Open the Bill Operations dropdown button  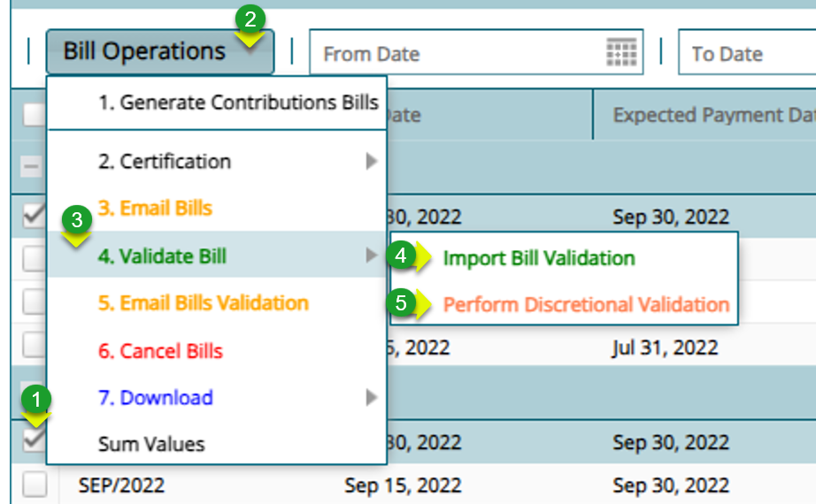pos(160,51)
